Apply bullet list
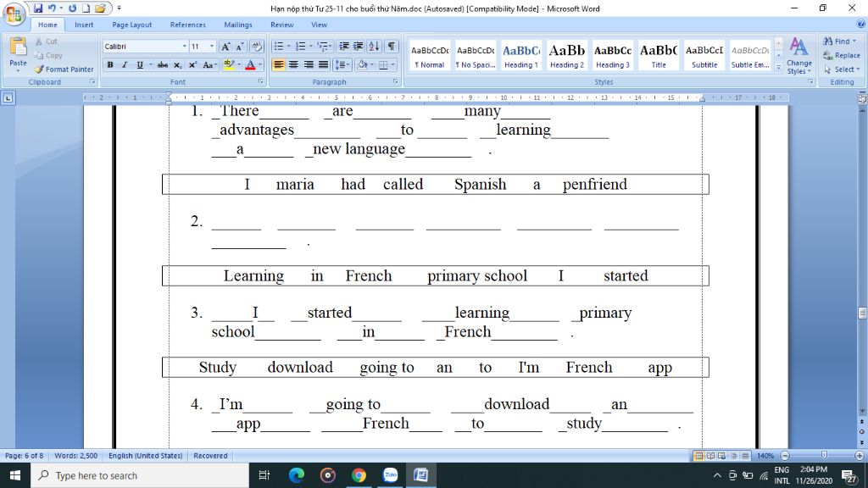Viewport: 868px width, 488px height. (278, 47)
